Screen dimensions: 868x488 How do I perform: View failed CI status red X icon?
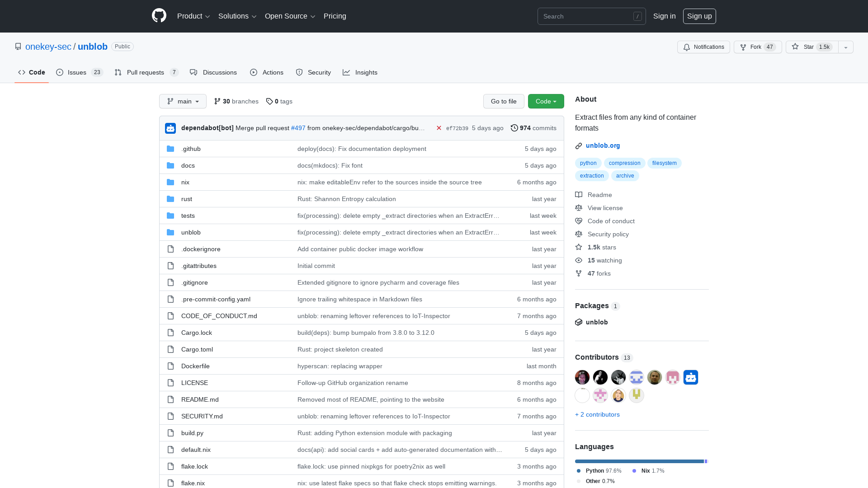(439, 128)
